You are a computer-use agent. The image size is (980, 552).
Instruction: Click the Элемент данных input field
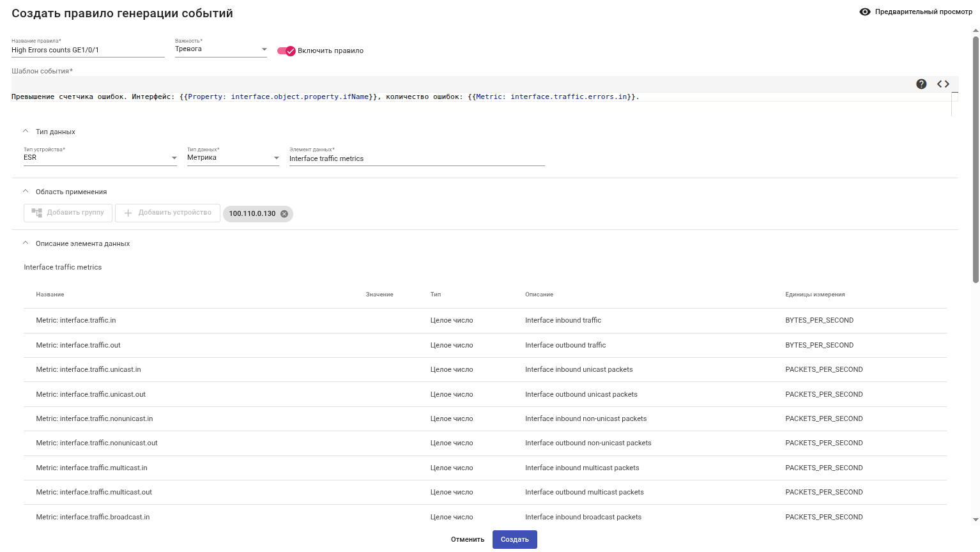pyautogui.click(x=417, y=158)
